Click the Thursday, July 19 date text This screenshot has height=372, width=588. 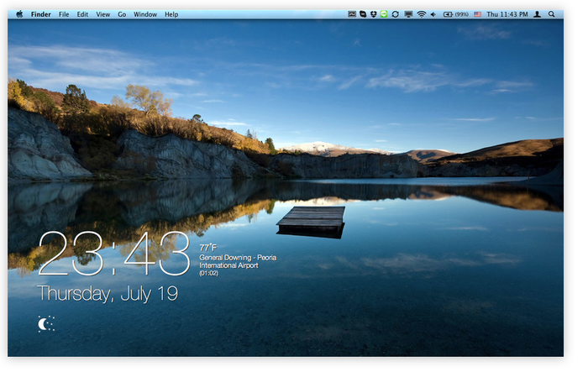tap(108, 294)
